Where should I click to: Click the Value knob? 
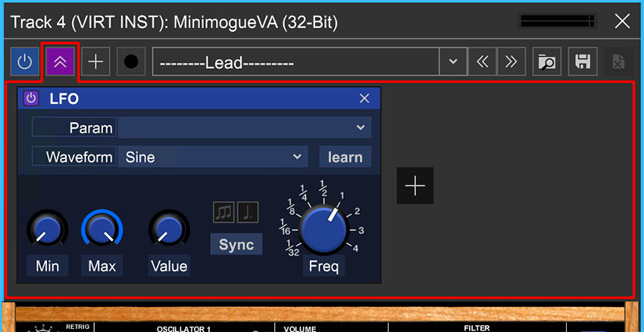(169, 230)
